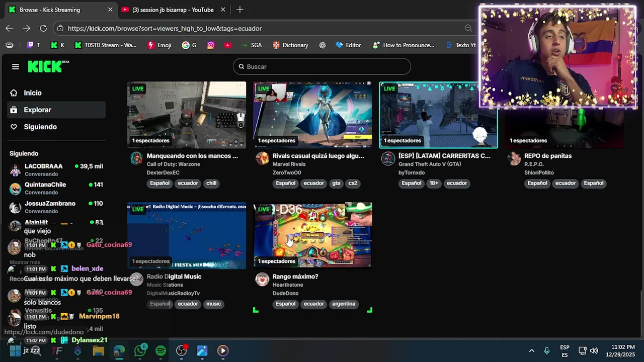Select Explorar in sidebar

(56, 110)
